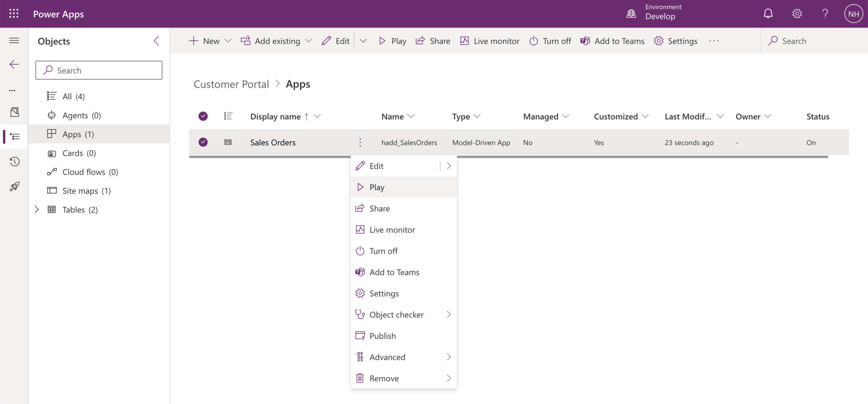
Task: Click the rocket icon in left rail
Action: coord(15,186)
